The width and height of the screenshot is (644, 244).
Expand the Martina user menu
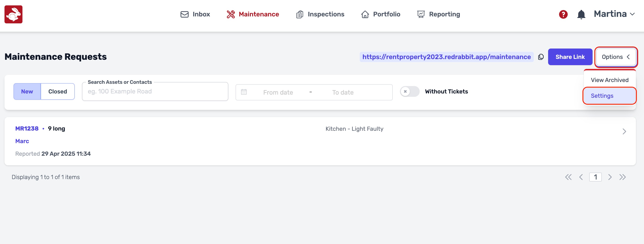point(614,14)
